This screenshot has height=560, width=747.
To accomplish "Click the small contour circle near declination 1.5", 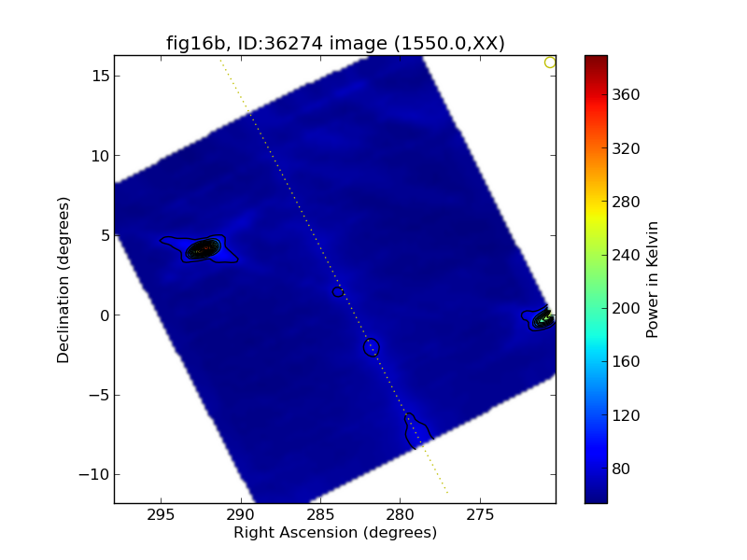I will click(x=338, y=292).
